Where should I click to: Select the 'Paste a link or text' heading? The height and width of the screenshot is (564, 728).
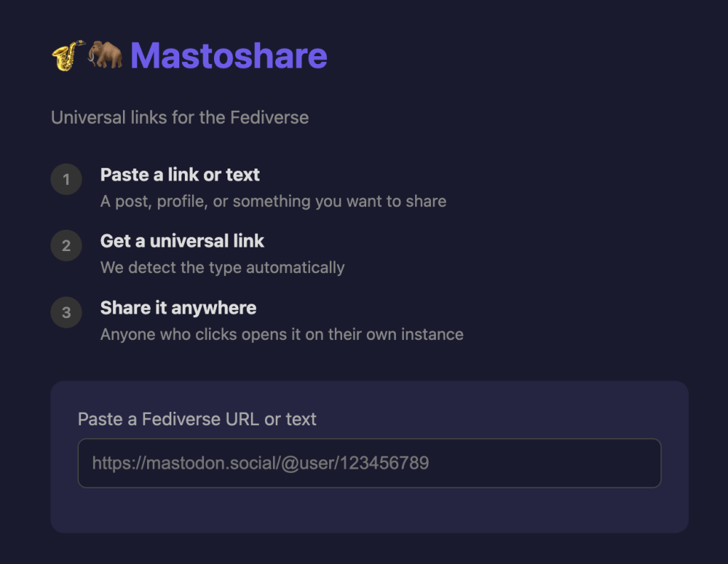[180, 174]
